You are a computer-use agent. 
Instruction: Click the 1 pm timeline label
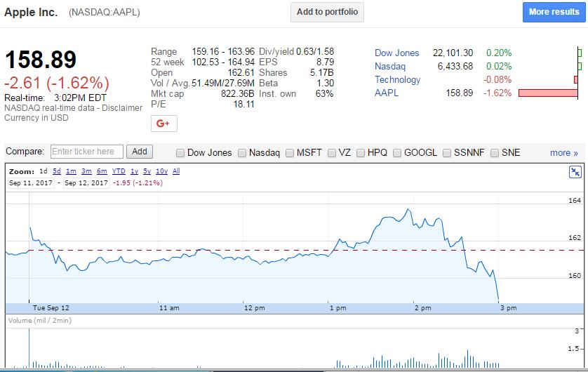(338, 308)
